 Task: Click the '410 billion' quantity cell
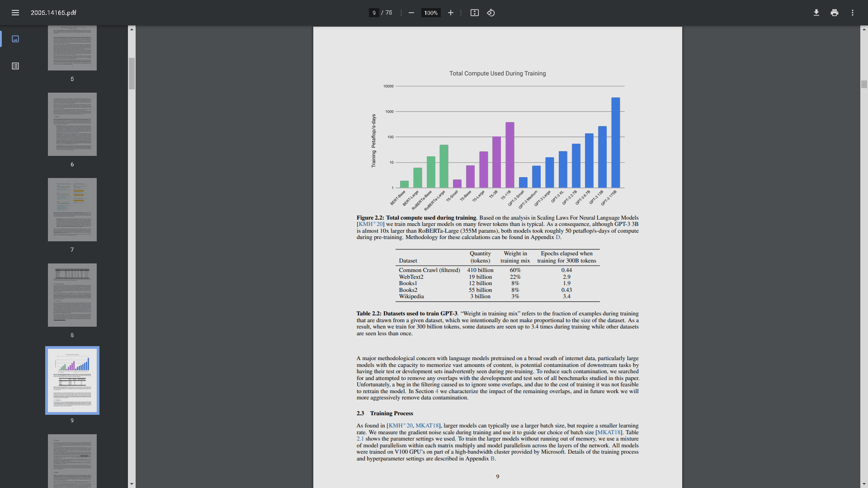pyautogui.click(x=480, y=270)
